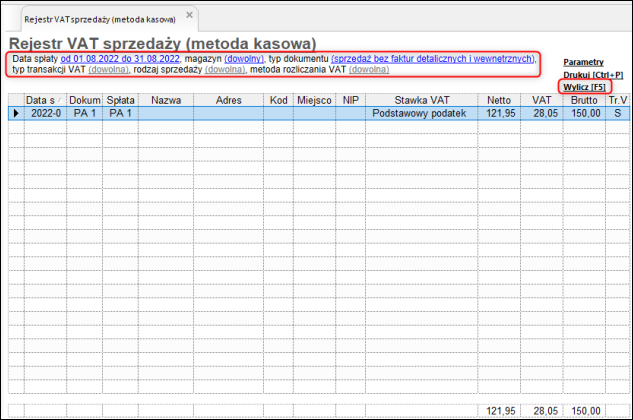Viewport: 633px width, 420px height.
Task: Select the row indicator arrow of first row
Action: 16,113
